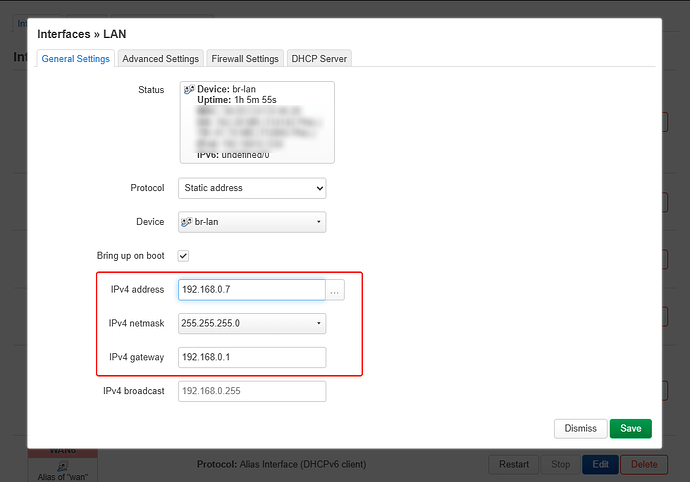The height and width of the screenshot is (482, 690).
Task: Click the bridge icon in Status box
Action: [189, 90]
